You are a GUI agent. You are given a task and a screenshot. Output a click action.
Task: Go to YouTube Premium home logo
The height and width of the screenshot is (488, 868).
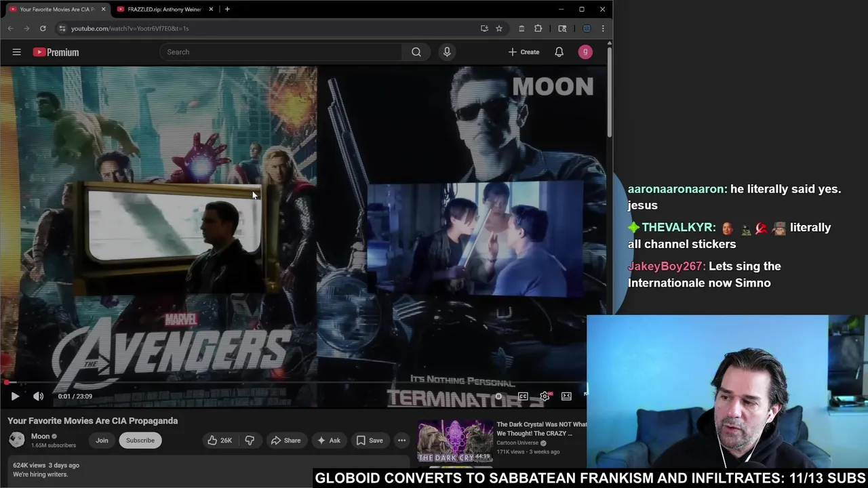point(56,52)
